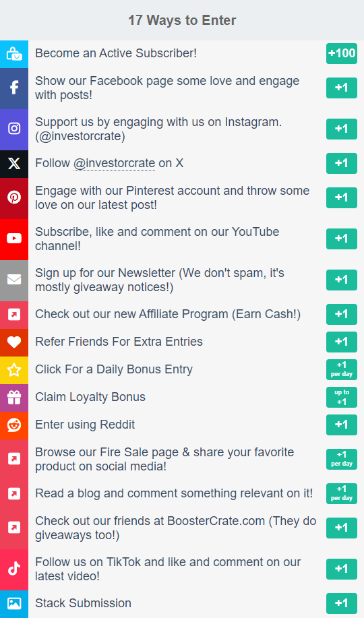Image resolution: width=364 pixels, height=618 pixels.
Task: Click the +1 button for Enter using Reddit
Action: pos(342,425)
